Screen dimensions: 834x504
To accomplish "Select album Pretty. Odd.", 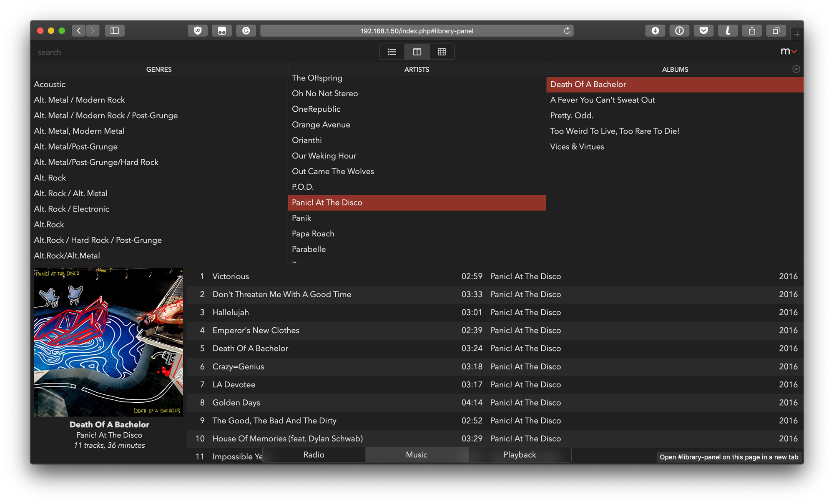I will coord(675,115).
